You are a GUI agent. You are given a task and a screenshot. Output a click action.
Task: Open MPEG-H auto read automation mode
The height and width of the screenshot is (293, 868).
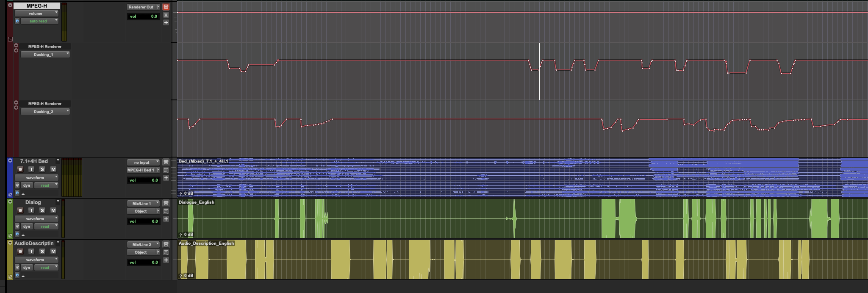tap(39, 21)
